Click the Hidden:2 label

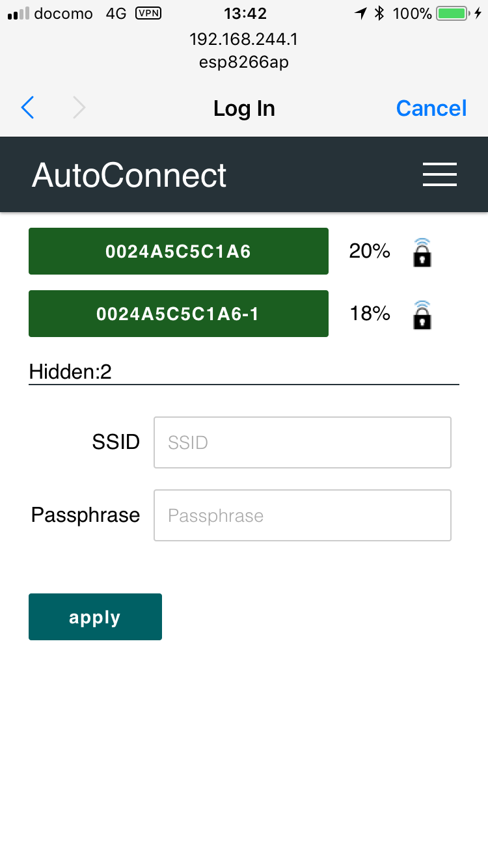click(70, 372)
